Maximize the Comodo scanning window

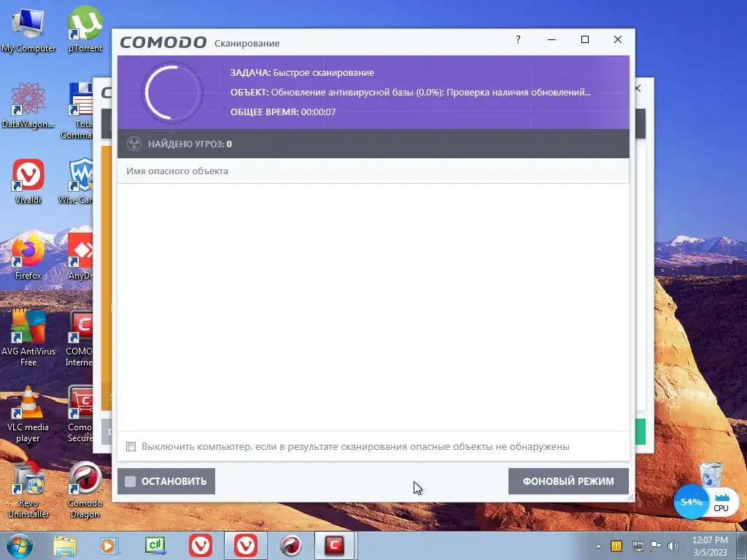click(585, 39)
